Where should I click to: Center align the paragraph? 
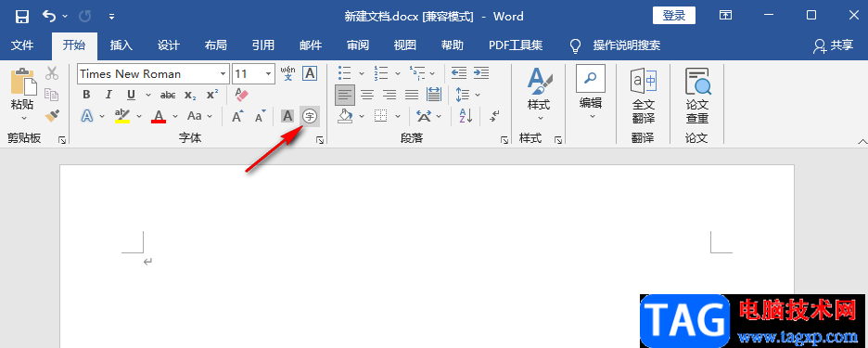point(367,95)
